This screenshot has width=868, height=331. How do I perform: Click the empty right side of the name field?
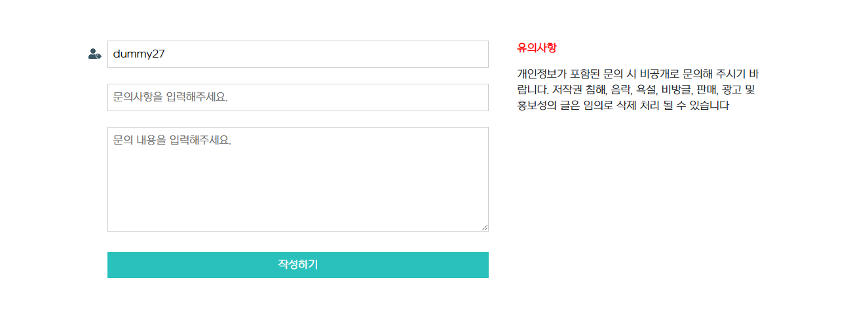coord(426,54)
